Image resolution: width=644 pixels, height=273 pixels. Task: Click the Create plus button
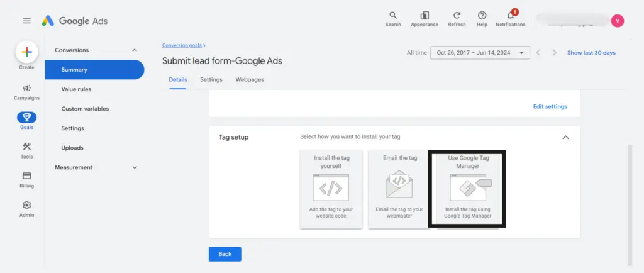coord(26,52)
